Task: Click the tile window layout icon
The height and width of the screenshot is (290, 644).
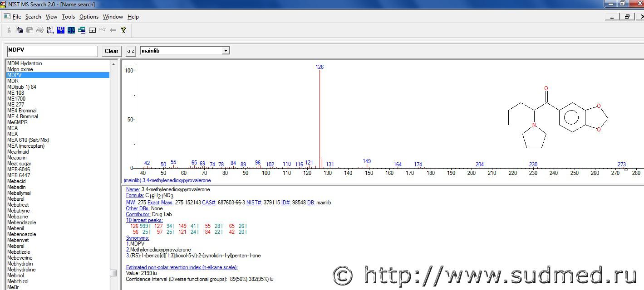Action: [92, 30]
